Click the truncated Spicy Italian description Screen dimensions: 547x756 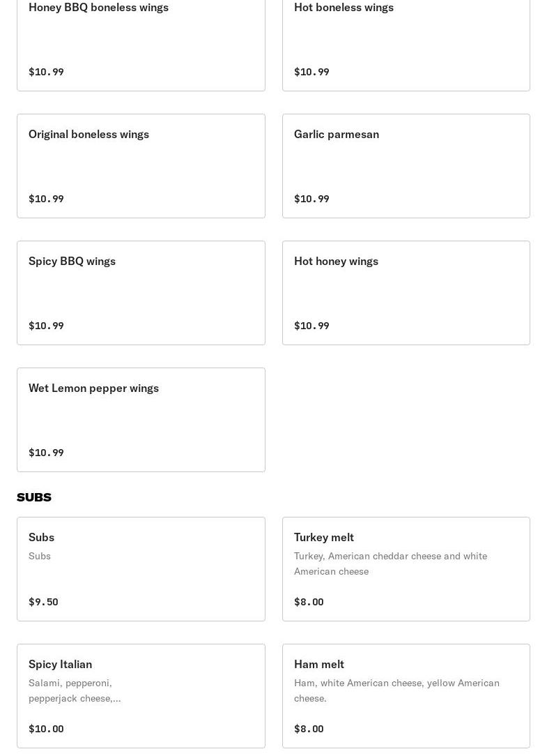pyautogui.click(x=75, y=690)
